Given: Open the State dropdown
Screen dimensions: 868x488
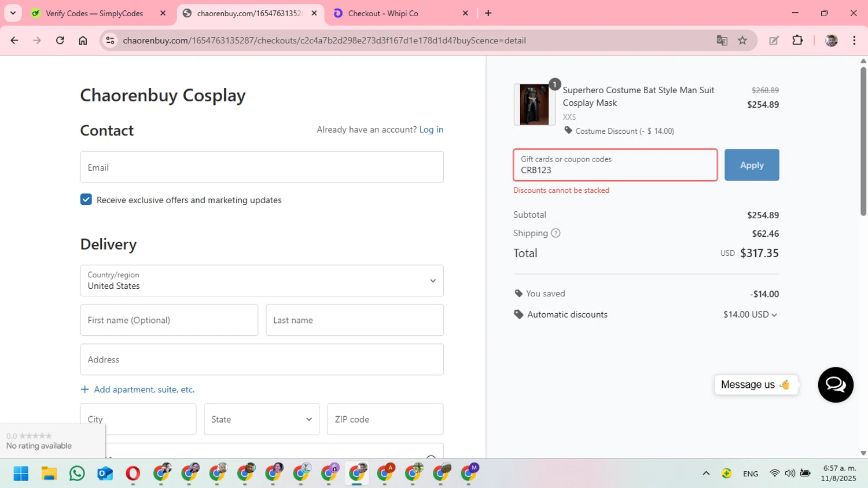Looking at the screenshot, I should pyautogui.click(x=262, y=419).
